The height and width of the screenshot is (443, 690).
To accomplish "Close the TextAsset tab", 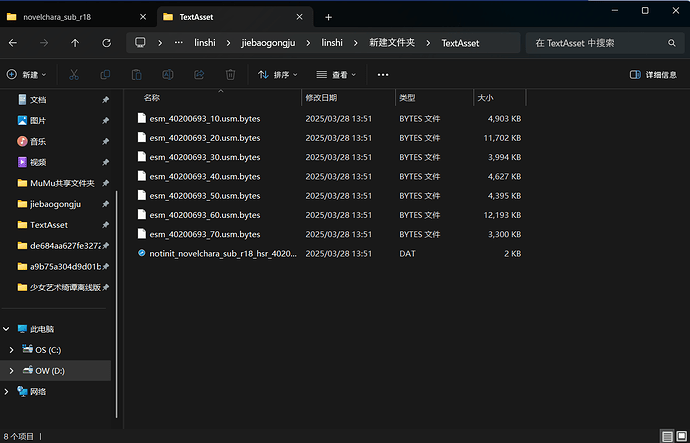I will [300, 17].
